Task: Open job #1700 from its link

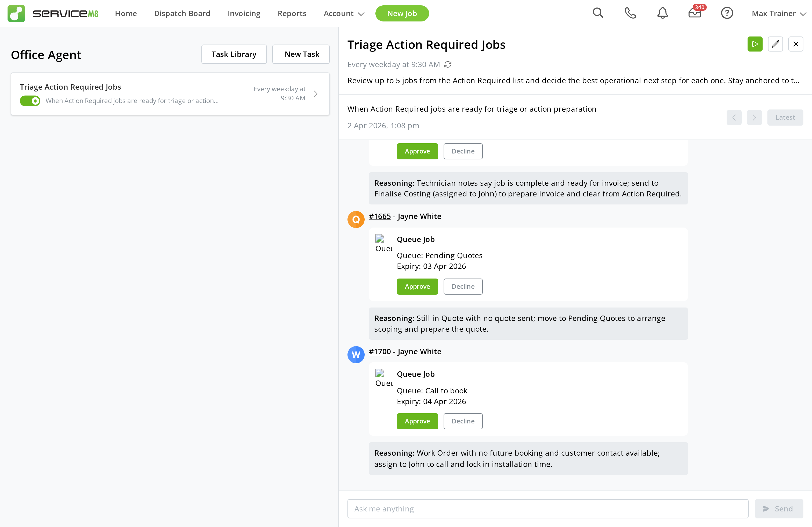Action: click(379, 352)
